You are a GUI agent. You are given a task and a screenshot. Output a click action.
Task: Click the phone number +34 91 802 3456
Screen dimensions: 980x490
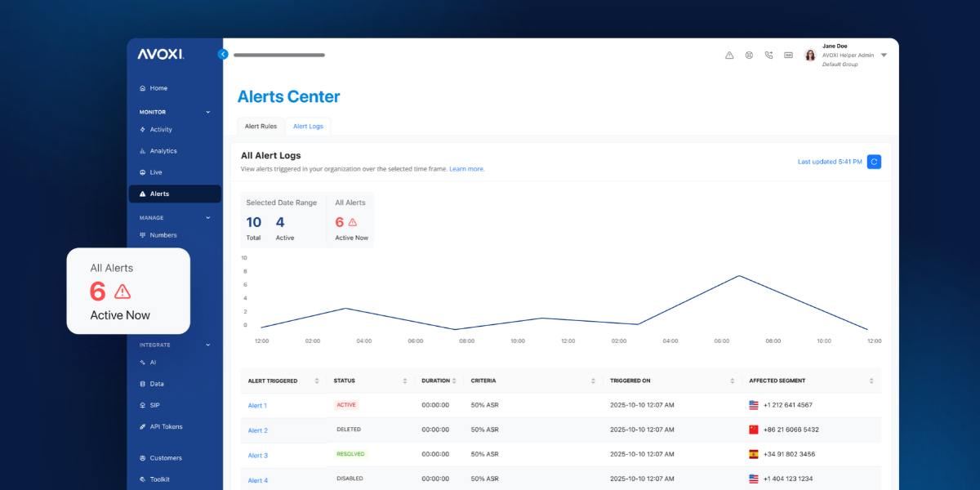789,454
